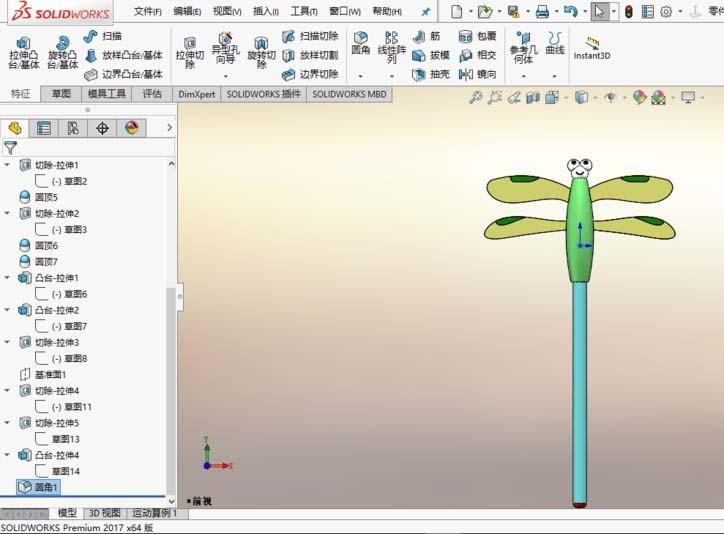Collapse the 切除-拉伸3 feature
This screenshot has height=534, width=724.
pyautogui.click(x=7, y=342)
